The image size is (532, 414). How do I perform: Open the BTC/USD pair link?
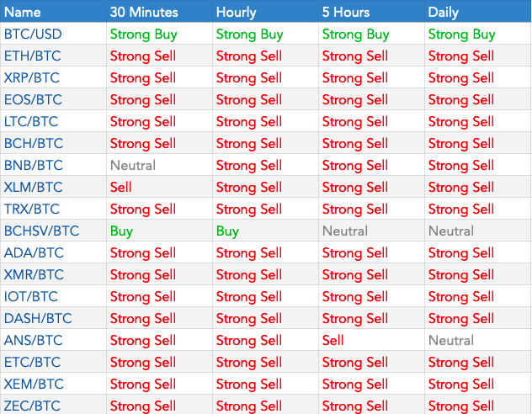tap(33, 34)
